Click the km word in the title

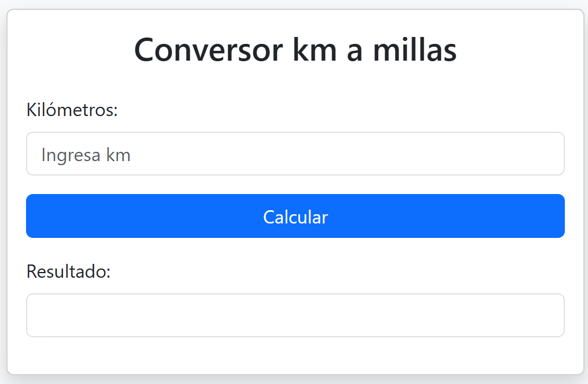(x=315, y=50)
